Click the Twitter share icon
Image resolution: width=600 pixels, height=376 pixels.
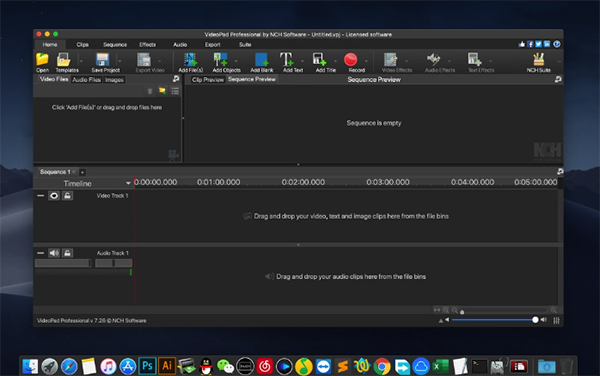tap(539, 44)
